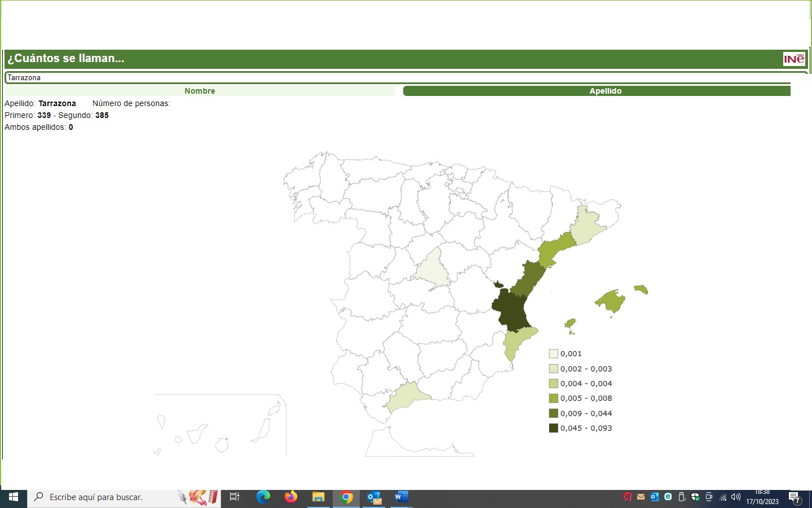This screenshot has width=812, height=508.
Task: Open the ESET icon in the system tray
Action: [x=669, y=497]
